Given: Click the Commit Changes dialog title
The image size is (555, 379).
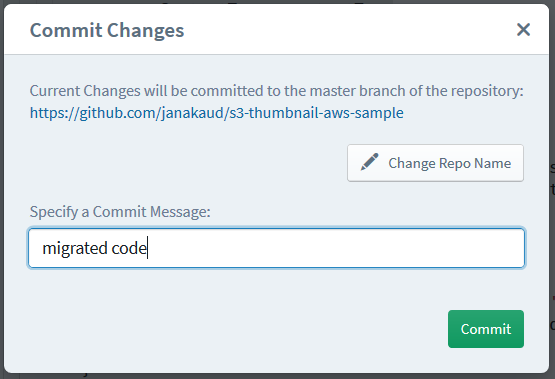Looking at the screenshot, I should 107,30.
